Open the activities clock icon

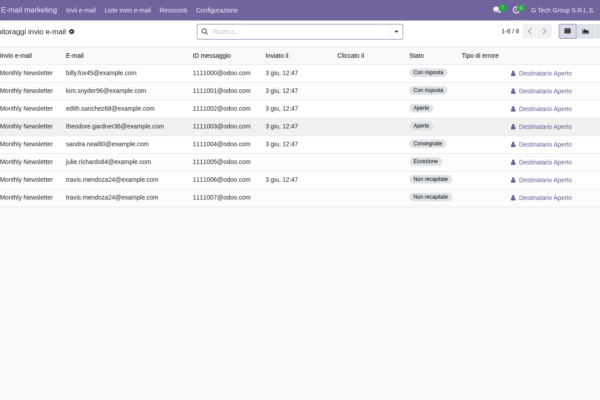(516, 10)
